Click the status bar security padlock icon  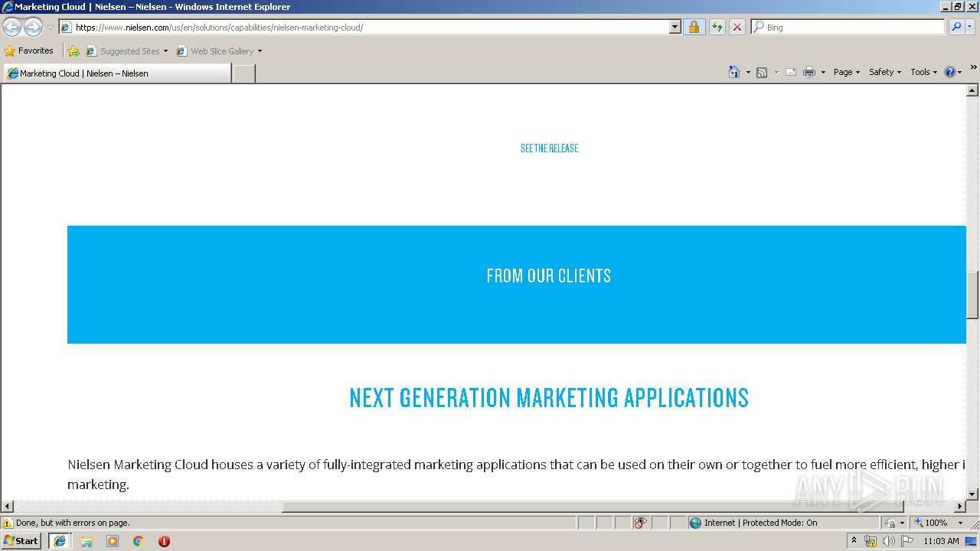(x=890, y=523)
